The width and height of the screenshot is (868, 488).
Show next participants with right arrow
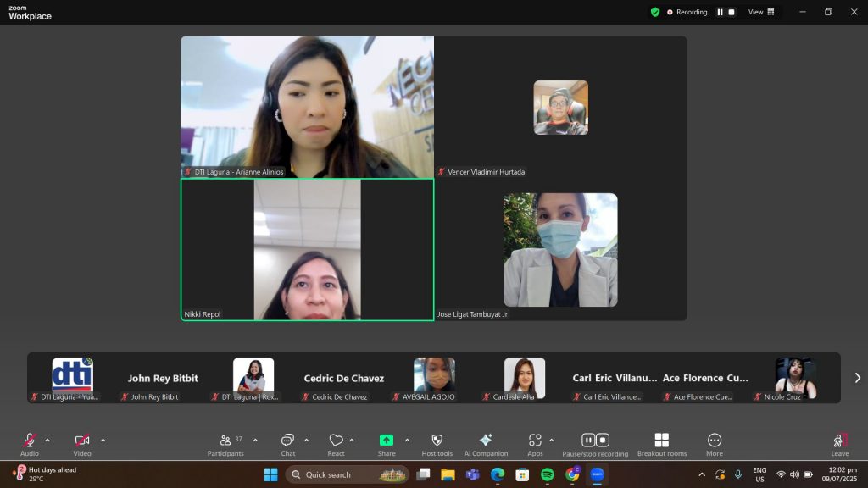pos(857,378)
